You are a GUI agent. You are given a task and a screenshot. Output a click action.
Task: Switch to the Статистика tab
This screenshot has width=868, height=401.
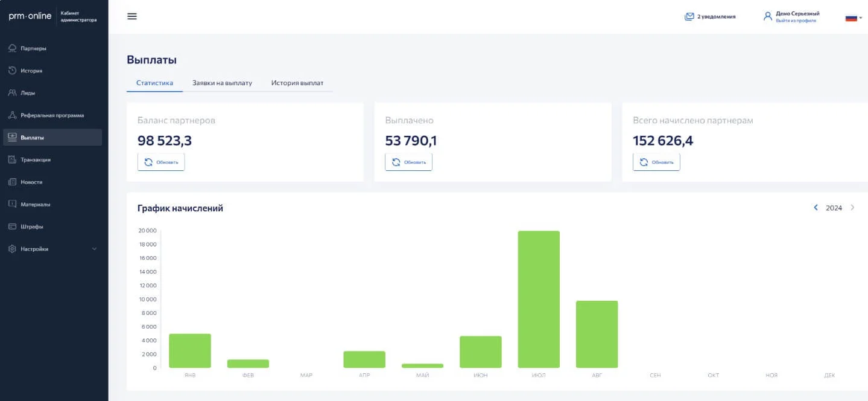click(154, 83)
